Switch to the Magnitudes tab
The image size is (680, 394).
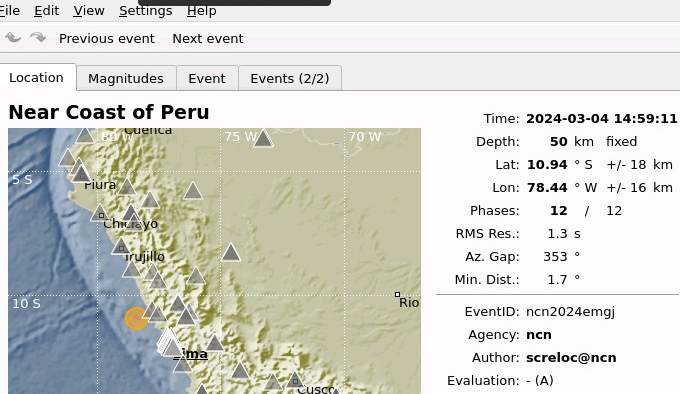pos(126,78)
